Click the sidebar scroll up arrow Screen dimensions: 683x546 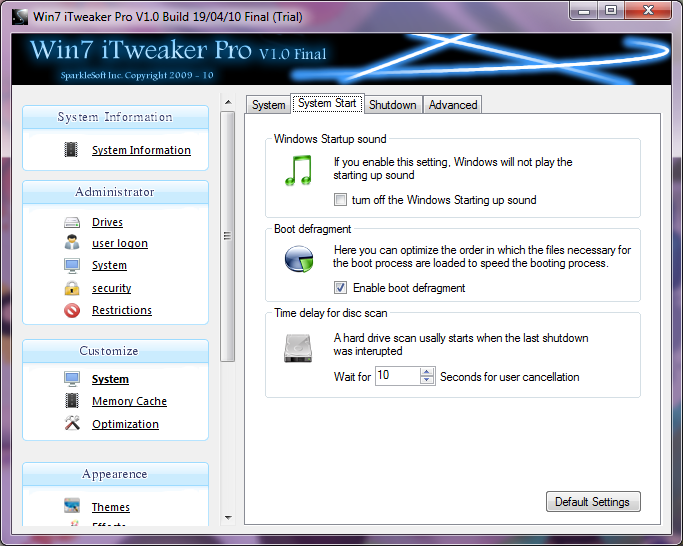click(x=228, y=102)
